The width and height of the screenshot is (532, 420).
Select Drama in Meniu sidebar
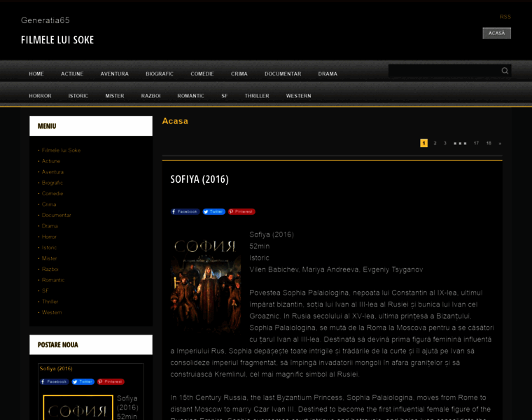tap(50, 226)
